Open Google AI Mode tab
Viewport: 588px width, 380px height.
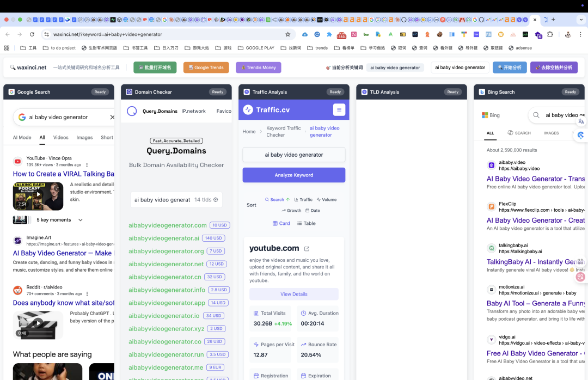coord(22,137)
